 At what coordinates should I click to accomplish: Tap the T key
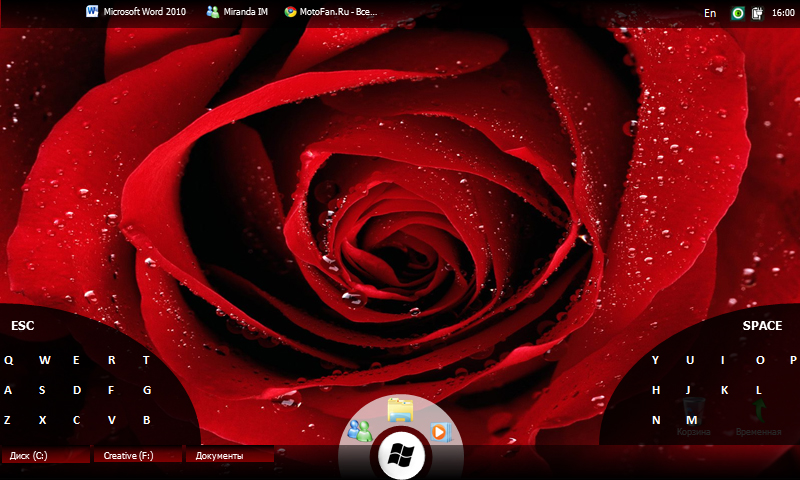146,360
